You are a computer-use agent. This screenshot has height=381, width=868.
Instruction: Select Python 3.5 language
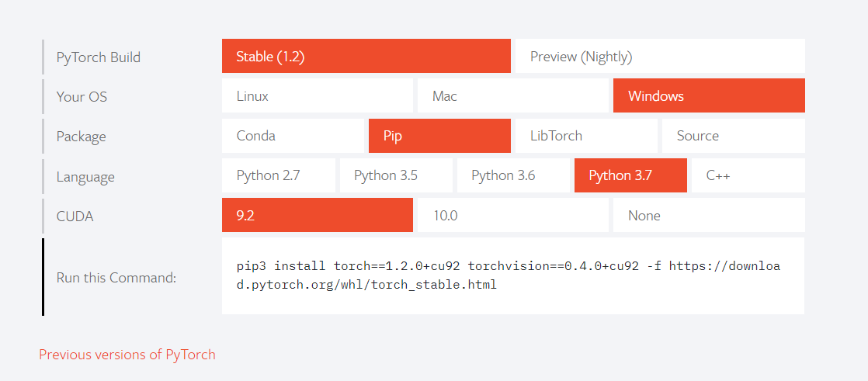point(396,175)
